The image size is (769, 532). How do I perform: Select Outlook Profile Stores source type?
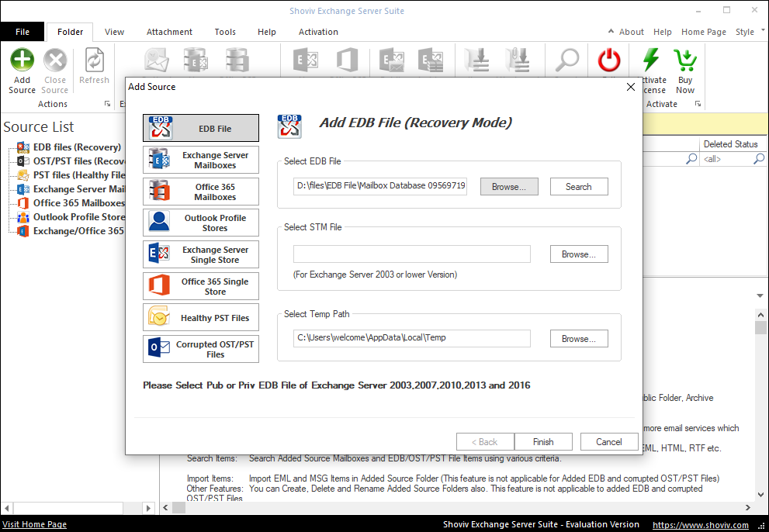tap(201, 223)
